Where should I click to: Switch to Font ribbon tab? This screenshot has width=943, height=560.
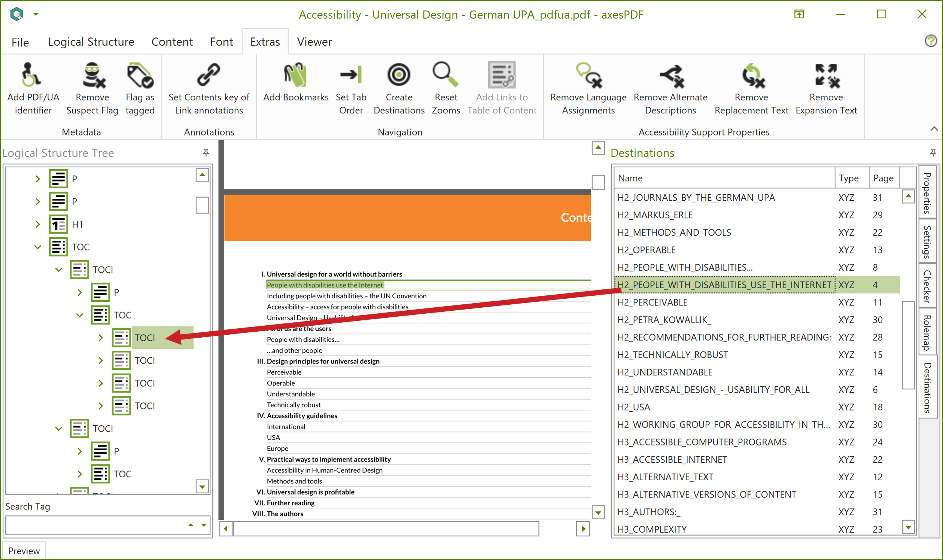[x=222, y=42]
